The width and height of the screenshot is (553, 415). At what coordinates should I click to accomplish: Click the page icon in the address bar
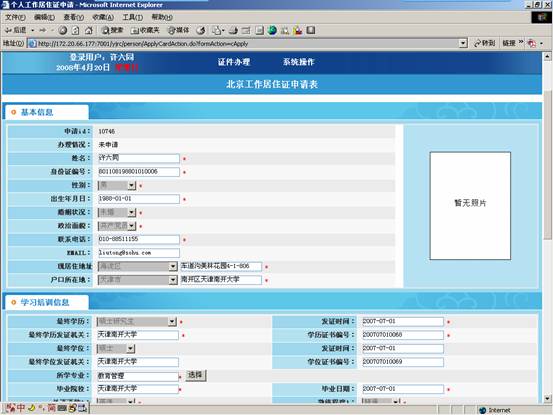(x=32, y=43)
